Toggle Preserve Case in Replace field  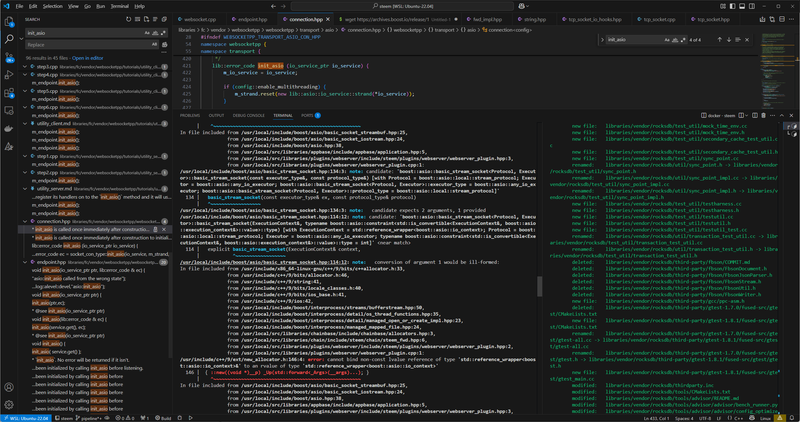tap(155, 45)
